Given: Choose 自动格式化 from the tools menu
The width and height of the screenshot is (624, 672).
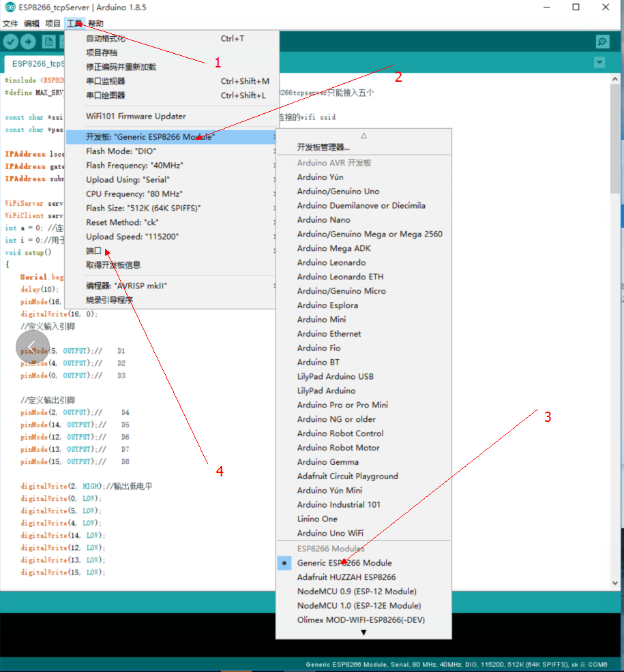Looking at the screenshot, I should pyautogui.click(x=172, y=39).
